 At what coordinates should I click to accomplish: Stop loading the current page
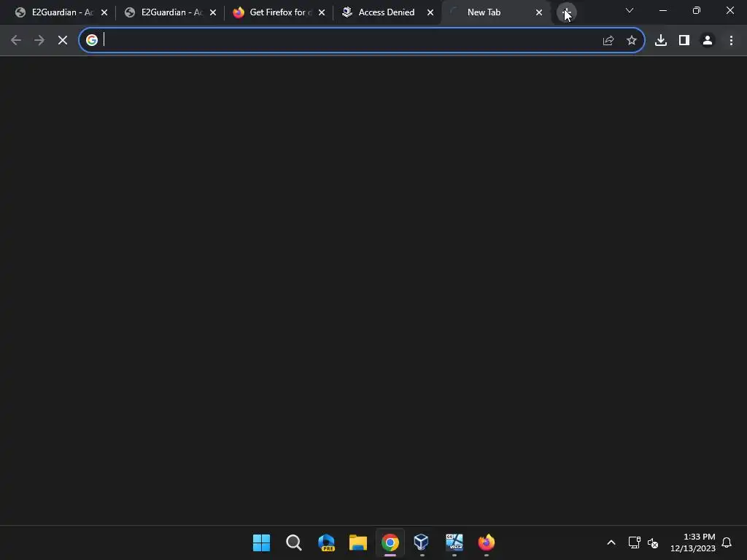(63, 41)
